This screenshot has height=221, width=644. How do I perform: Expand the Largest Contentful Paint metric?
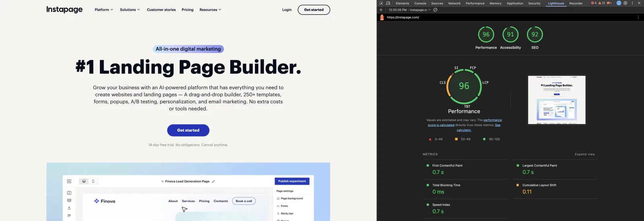click(x=555, y=169)
